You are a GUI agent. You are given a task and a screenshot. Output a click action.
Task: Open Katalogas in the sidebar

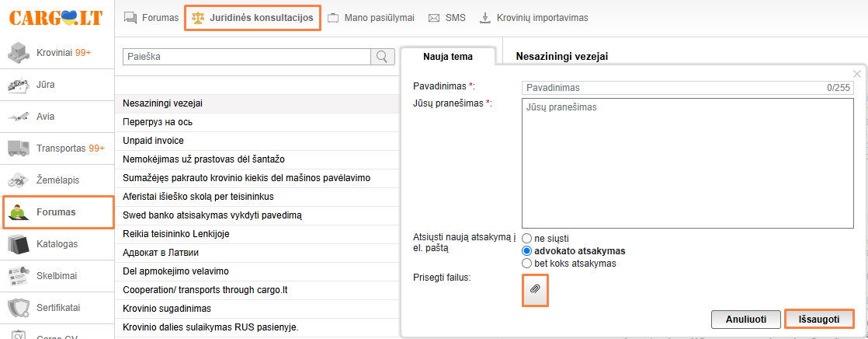point(57,243)
